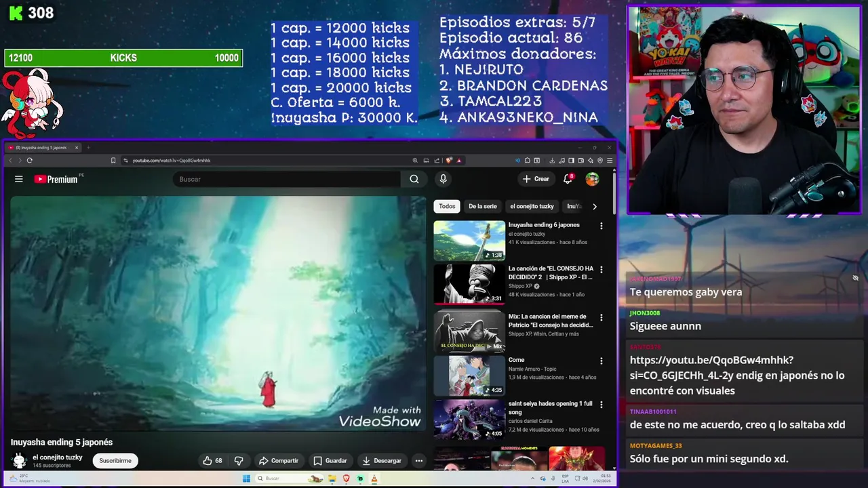Select the el conejito tuzky filter chip
This screenshot has height=488, width=868.
[532, 206]
